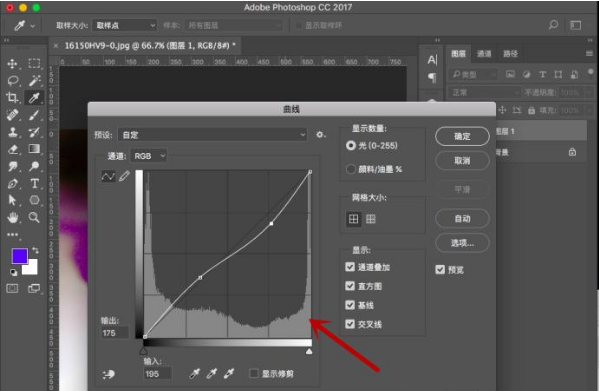Click the white point input slider
599x391 pixels.
[309, 351]
